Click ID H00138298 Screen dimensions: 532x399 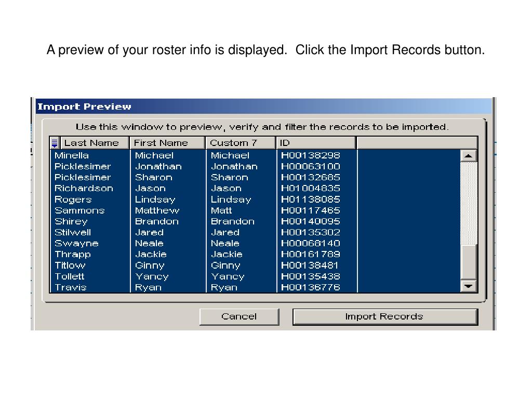coord(311,155)
